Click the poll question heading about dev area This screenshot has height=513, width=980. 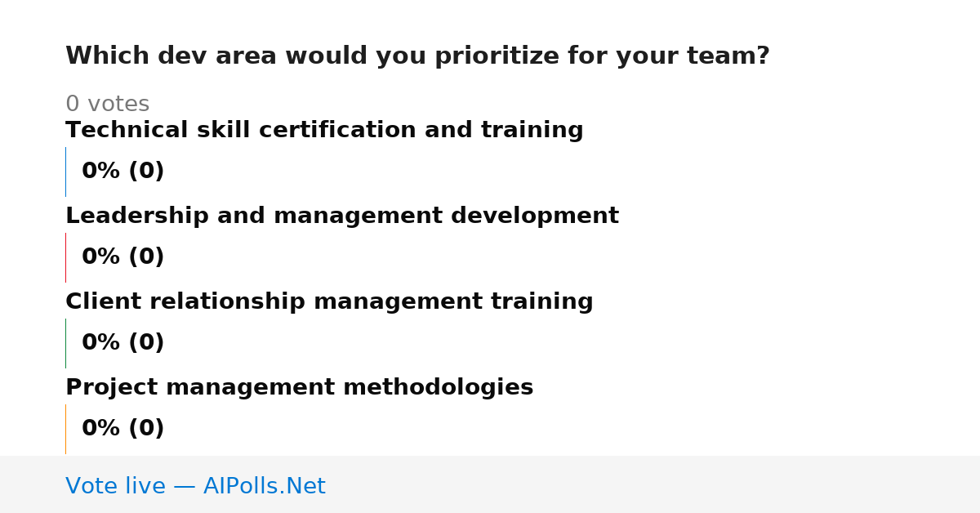[417, 56]
